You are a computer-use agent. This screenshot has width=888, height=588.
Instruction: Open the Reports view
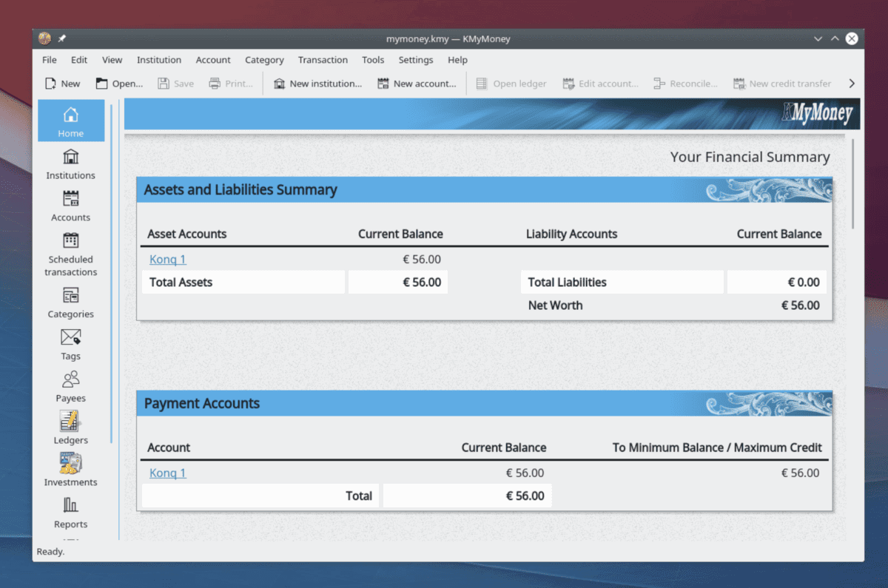point(71,513)
